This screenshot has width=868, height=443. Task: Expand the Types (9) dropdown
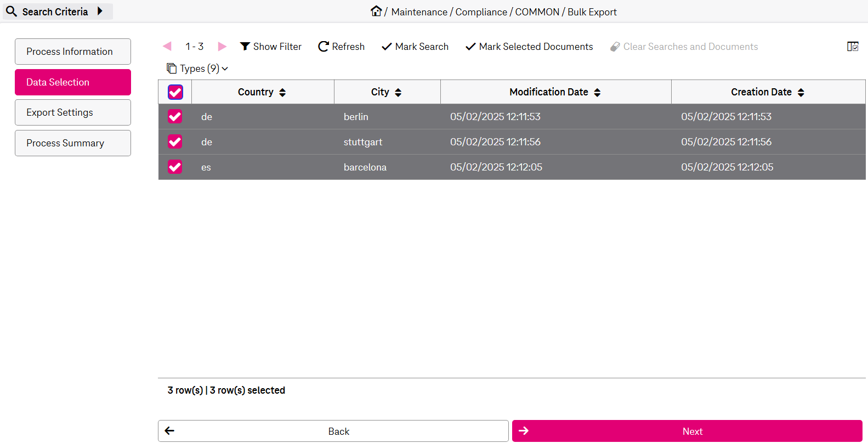coord(197,69)
